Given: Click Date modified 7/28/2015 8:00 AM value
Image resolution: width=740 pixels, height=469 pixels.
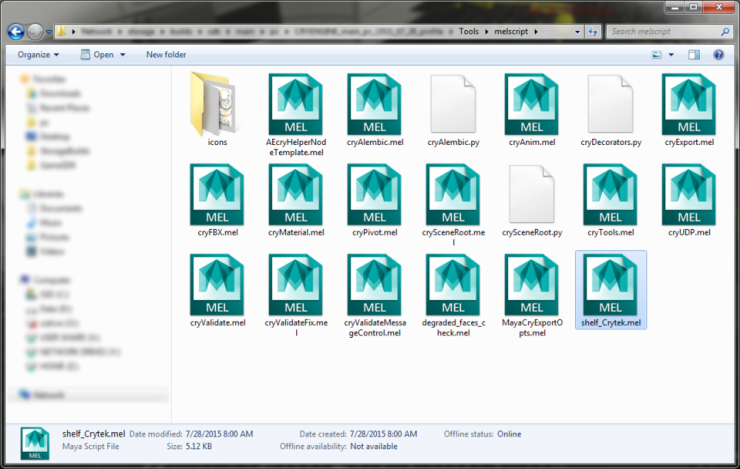Looking at the screenshot, I should click(219, 434).
